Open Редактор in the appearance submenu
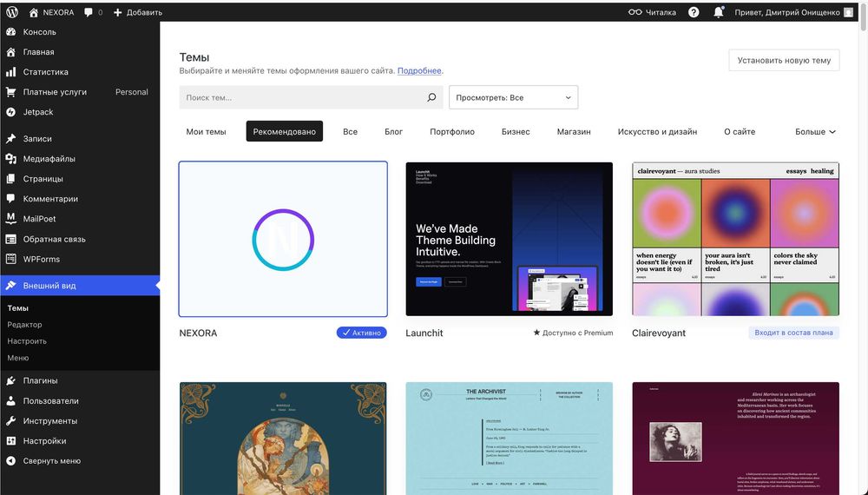This screenshot has height=495, width=868. point(24,325)
